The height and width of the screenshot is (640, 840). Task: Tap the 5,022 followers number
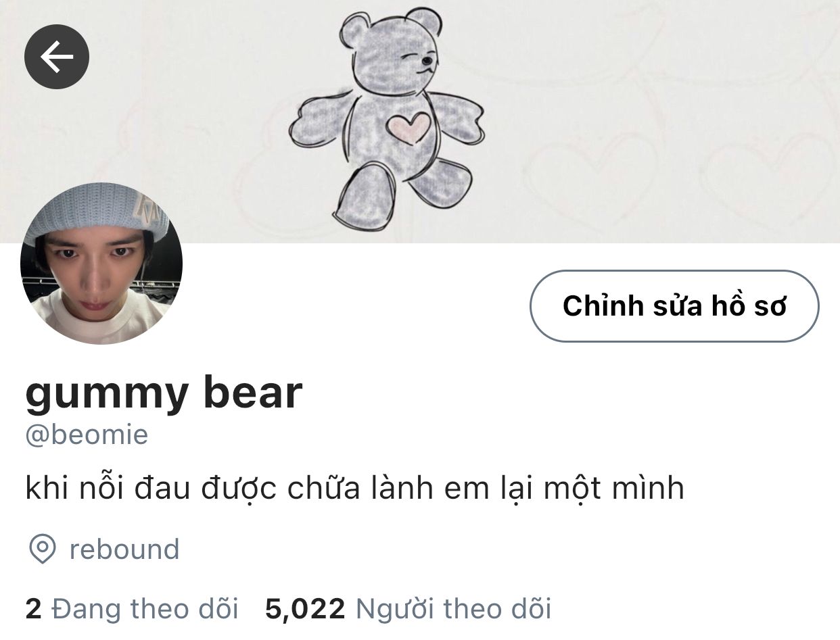305,609
